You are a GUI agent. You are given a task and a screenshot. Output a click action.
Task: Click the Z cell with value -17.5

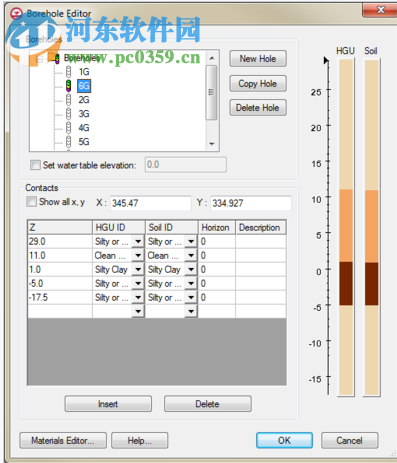(60, 297)
